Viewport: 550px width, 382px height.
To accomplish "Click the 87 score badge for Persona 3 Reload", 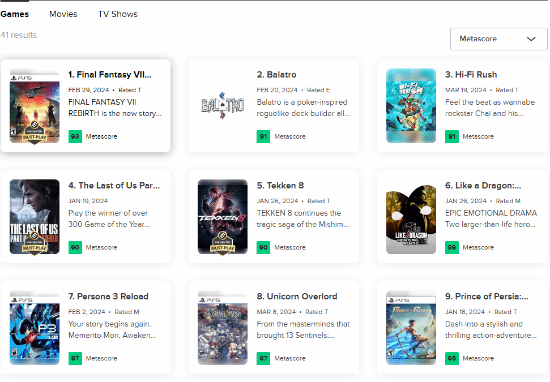I will click(75, 358).
